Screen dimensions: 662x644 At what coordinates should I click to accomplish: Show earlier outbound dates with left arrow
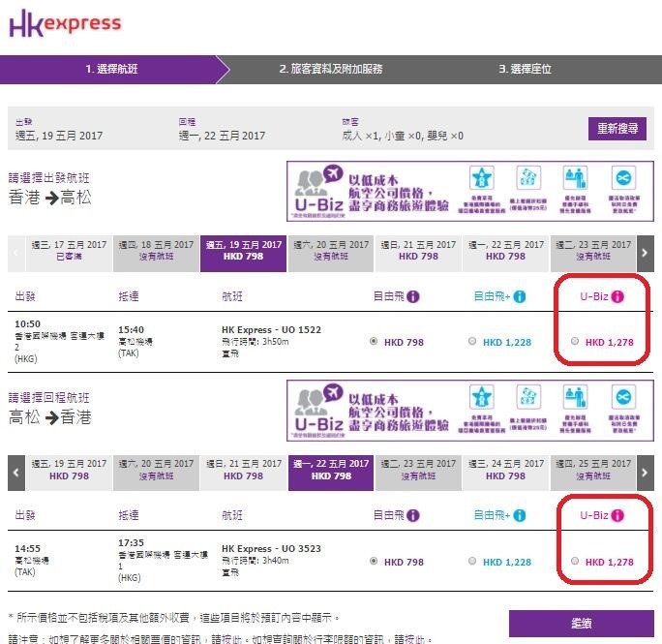click(15, 253)
